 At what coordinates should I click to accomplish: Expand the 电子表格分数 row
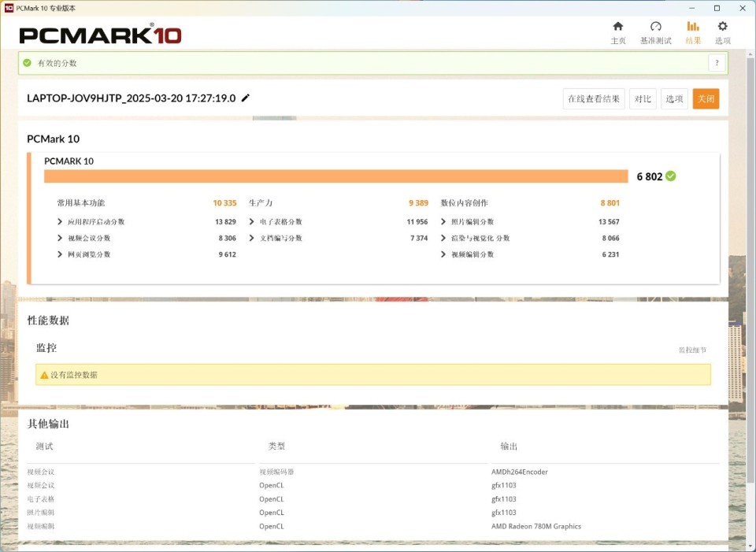tap(252, 222)
